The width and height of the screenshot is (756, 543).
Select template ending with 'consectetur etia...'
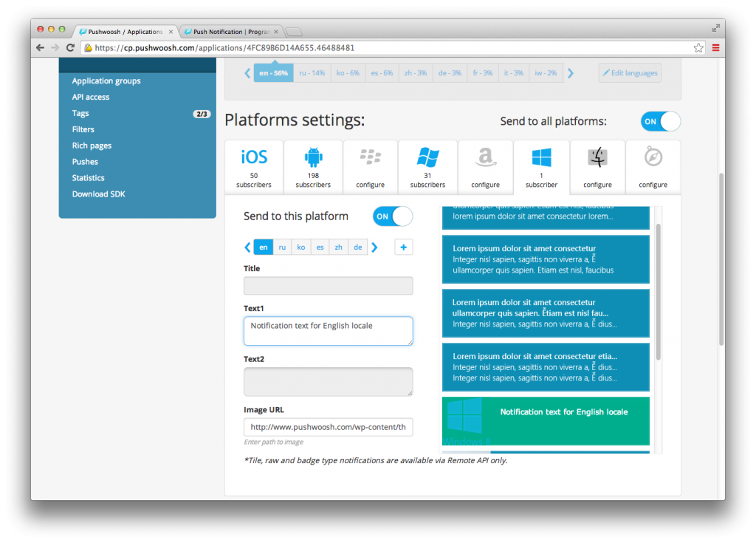point(546,367)
